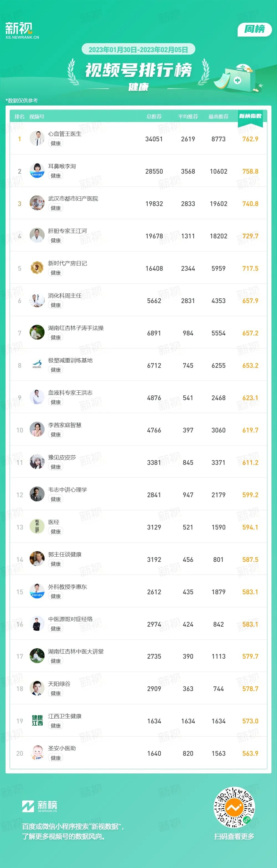Click the 平均推荐 column header
This screenshot has width=277, height=868.
(x=188, y=117)
